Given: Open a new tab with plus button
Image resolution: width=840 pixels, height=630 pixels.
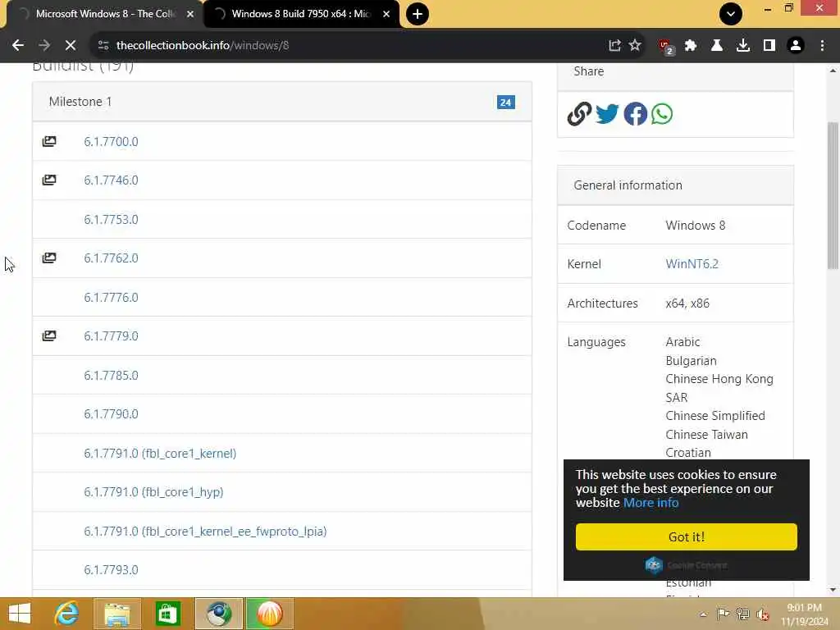Looking at the screenshot, I should coord(418,14).
